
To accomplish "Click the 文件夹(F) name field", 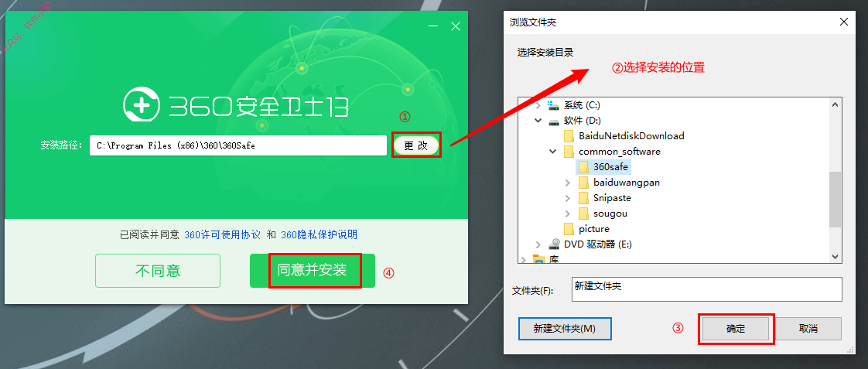I will 706,289.
